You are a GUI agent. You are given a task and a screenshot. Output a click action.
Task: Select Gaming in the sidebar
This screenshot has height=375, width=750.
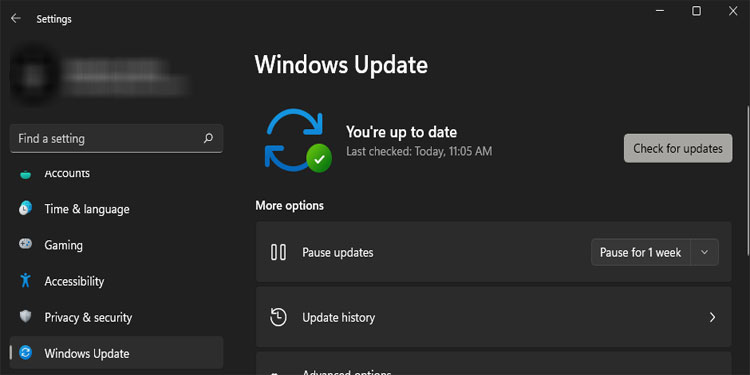click(116, 245)
